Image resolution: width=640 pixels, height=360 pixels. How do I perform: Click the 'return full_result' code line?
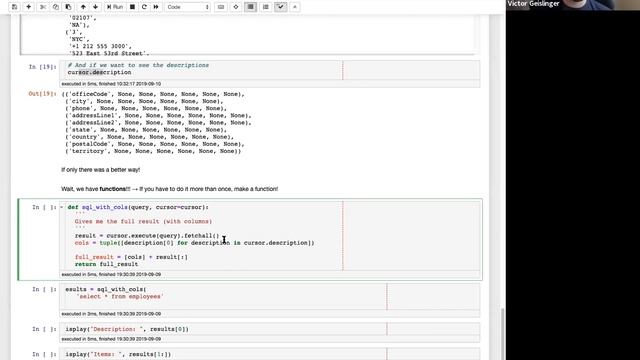(x=107, y=264)
